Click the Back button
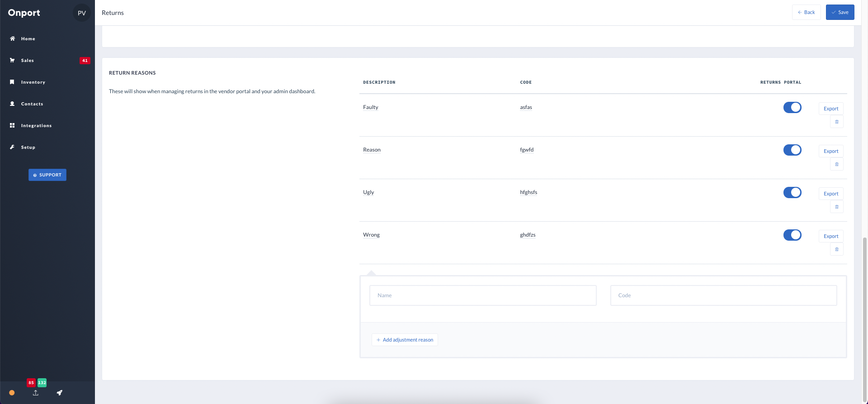This screenshot has width=868, height=404. point(806,12)
